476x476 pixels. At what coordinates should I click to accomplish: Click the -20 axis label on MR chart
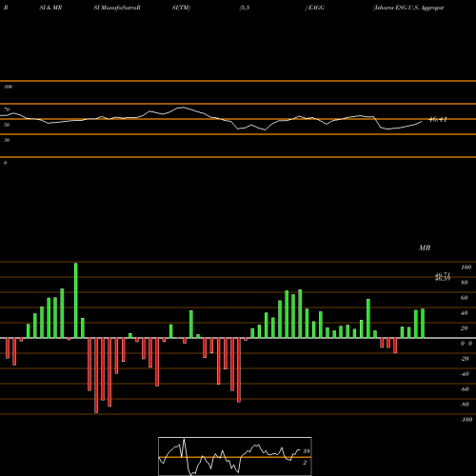point(465,359)
